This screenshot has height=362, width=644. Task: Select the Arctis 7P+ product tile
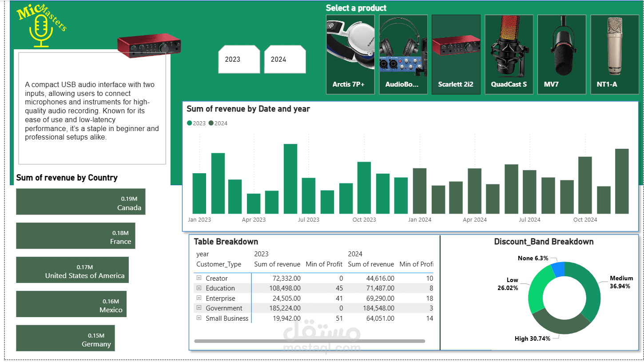click(x=350, y=55)
